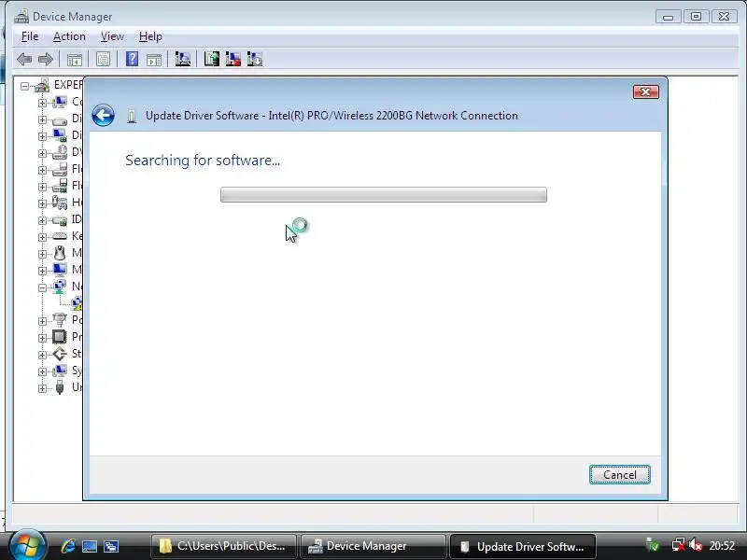Expand the 'ID' IDE controllers node
This screenshot has height=560, width=747.
42,220
